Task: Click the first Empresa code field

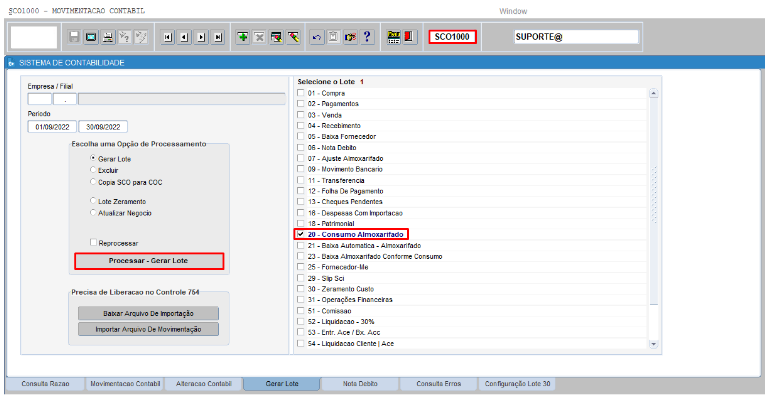Action: tap(39, 99)
